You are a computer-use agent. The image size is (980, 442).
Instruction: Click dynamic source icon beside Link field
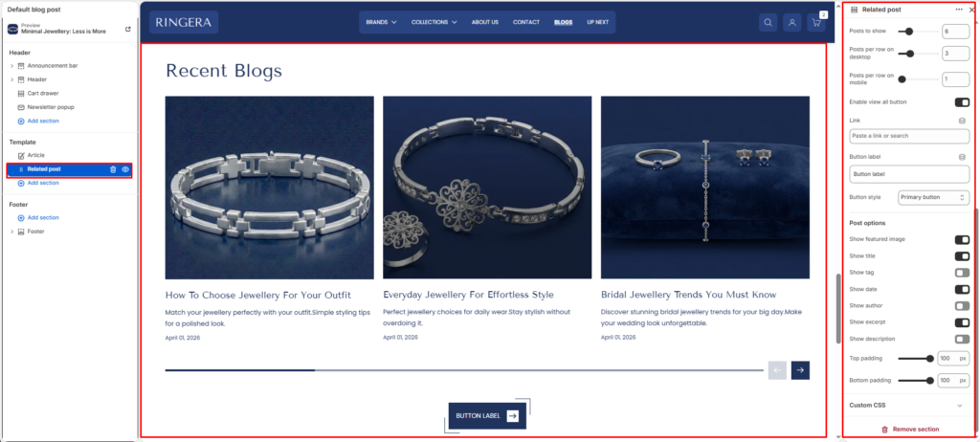click(962, 121)
